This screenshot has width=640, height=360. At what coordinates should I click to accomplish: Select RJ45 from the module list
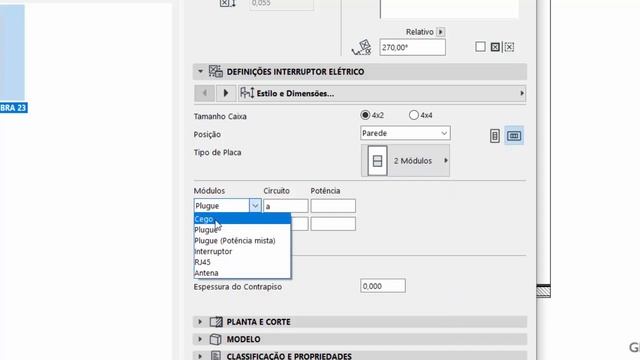tap(242, 262)
